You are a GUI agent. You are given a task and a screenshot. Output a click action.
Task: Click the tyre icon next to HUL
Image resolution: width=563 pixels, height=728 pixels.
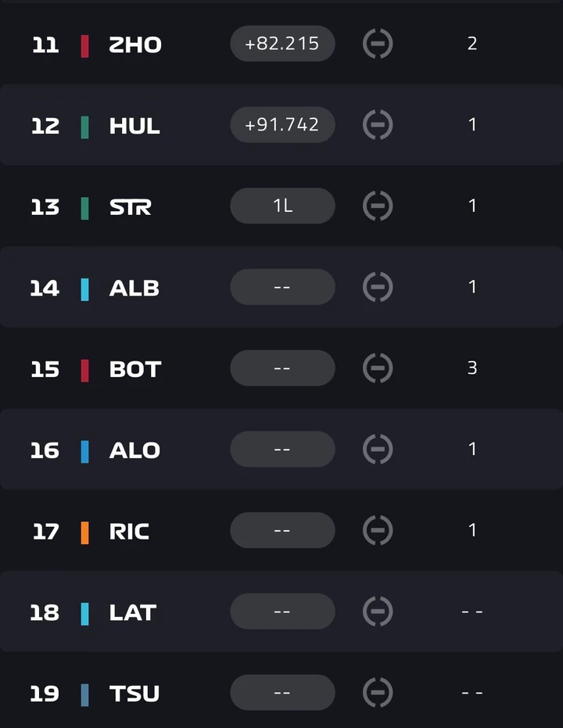click(378, 124)
